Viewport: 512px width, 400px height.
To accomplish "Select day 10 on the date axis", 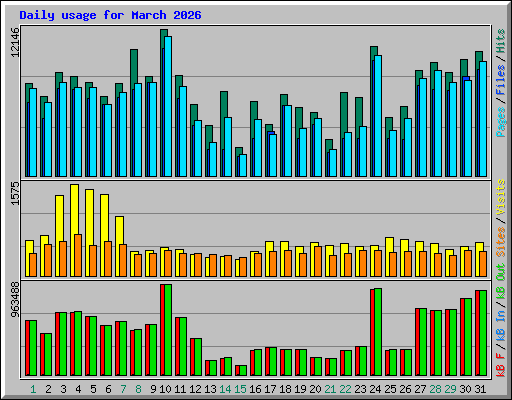I will click(x=165, y=389).
